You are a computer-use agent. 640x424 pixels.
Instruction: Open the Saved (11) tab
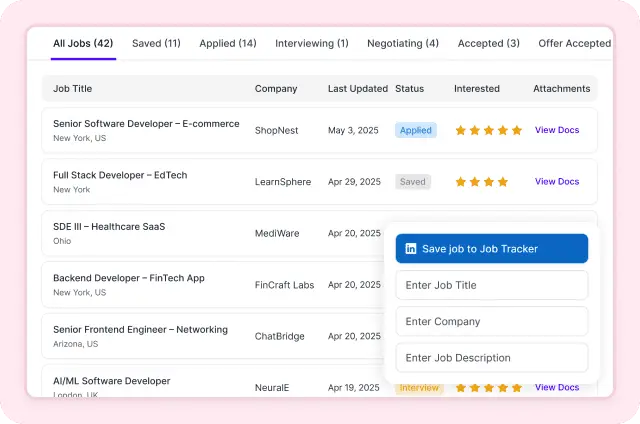[x=156, y=43]
